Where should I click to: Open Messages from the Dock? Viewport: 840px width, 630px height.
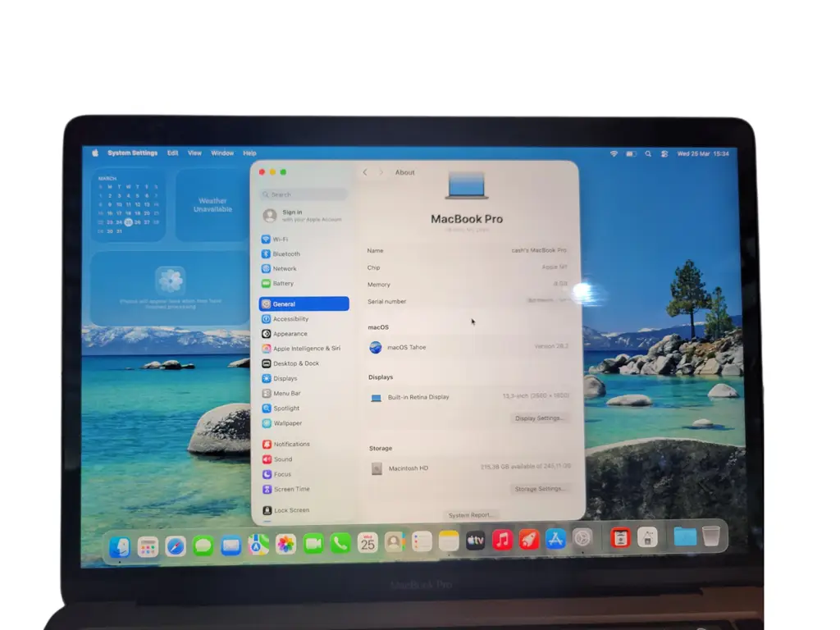203,546
